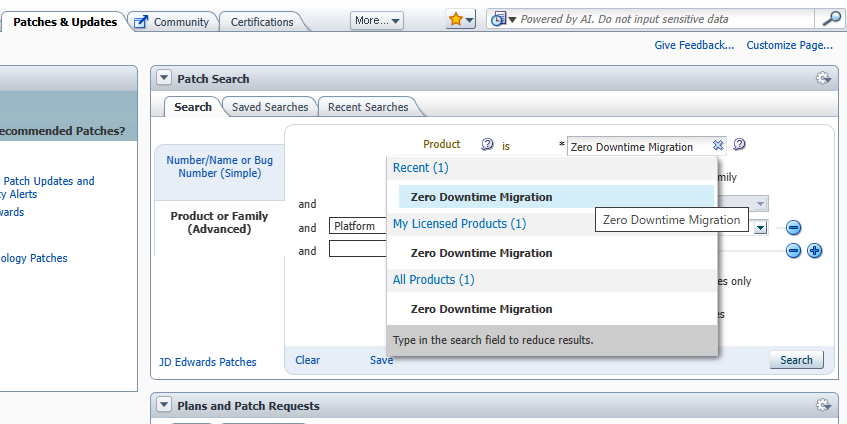The image size is (847, 424).
Task: Click the Search button
Action: pos(796,360)
